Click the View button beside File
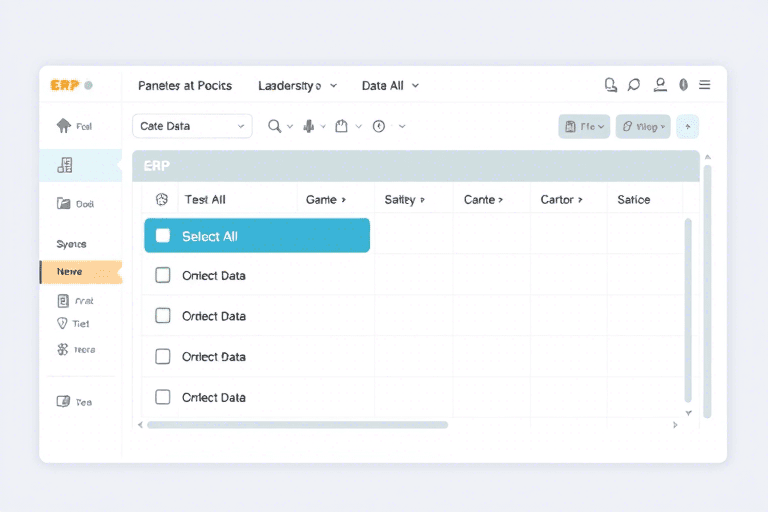 pos(643,126)
